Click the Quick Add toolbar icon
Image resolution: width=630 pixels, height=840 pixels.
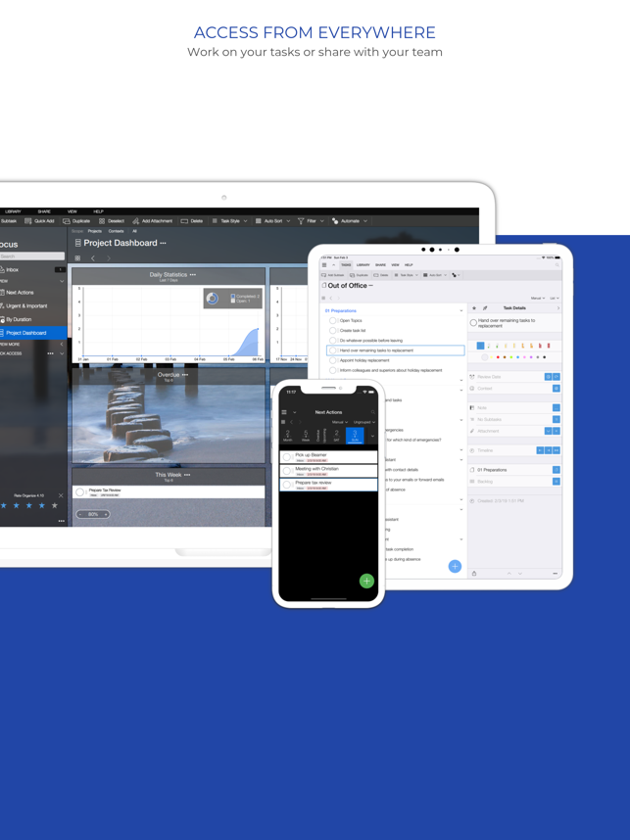pyautogui.click(x=40, y=221)
